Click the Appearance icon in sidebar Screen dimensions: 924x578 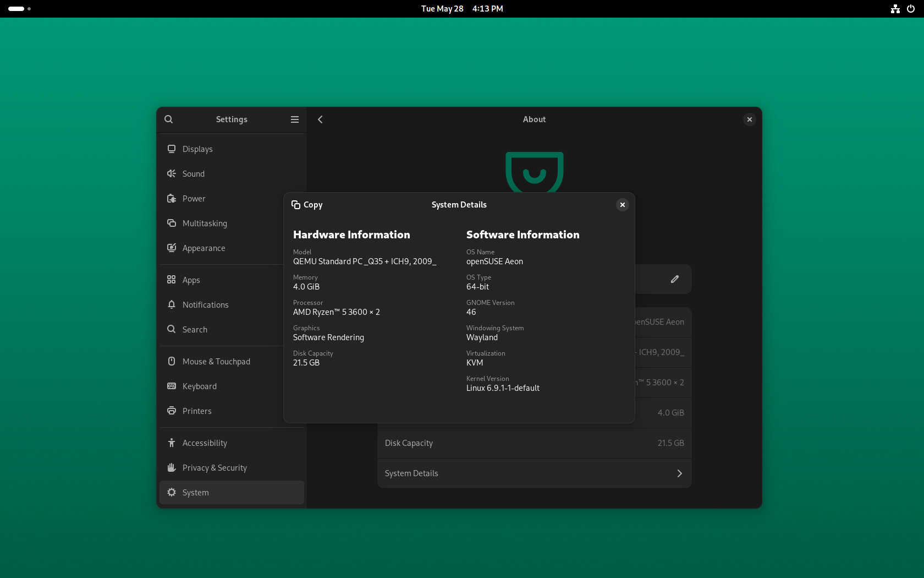pyautogui.click(x=172, y=248)
